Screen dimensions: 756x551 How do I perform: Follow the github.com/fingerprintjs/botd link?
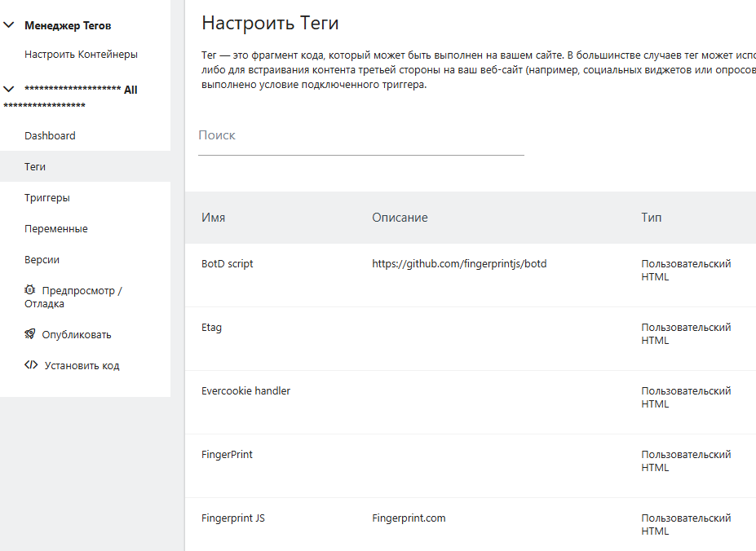pyautogui.click(x=459, y=263)
